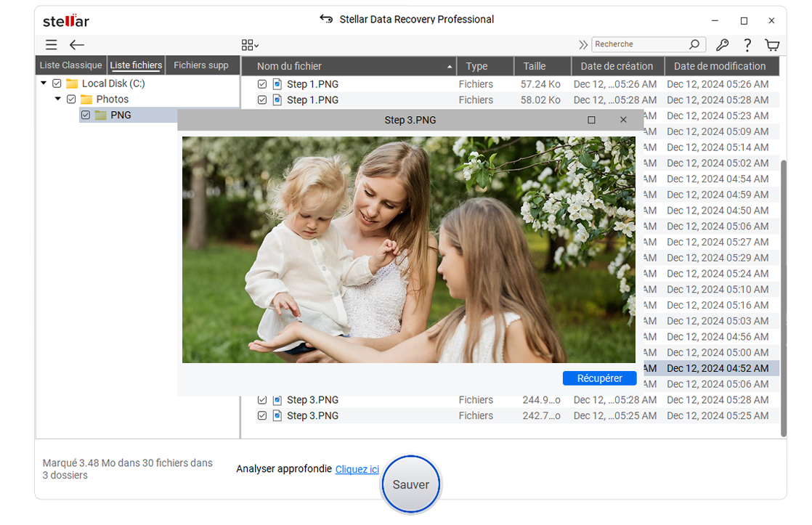Toggle the Photos folder checkbox
Screen dimensions: 812x525
click(71, 99)
